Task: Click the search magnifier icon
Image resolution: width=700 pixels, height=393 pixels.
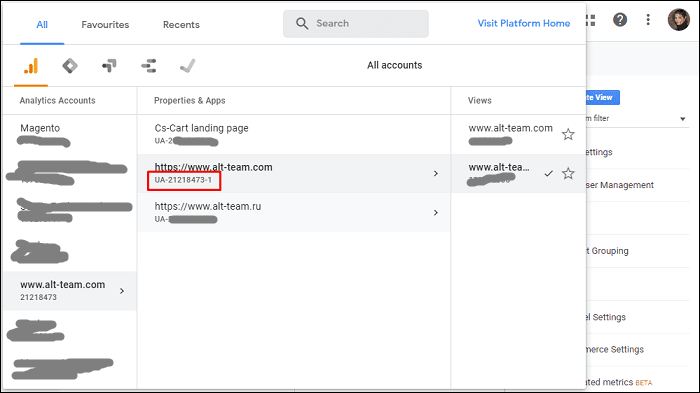Action: tap(302, 24)
